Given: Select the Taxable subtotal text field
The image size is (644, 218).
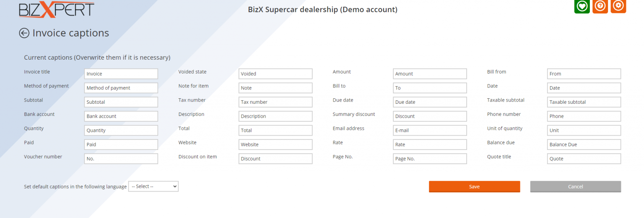Looking at the screenshot, I should pos(584,102).
